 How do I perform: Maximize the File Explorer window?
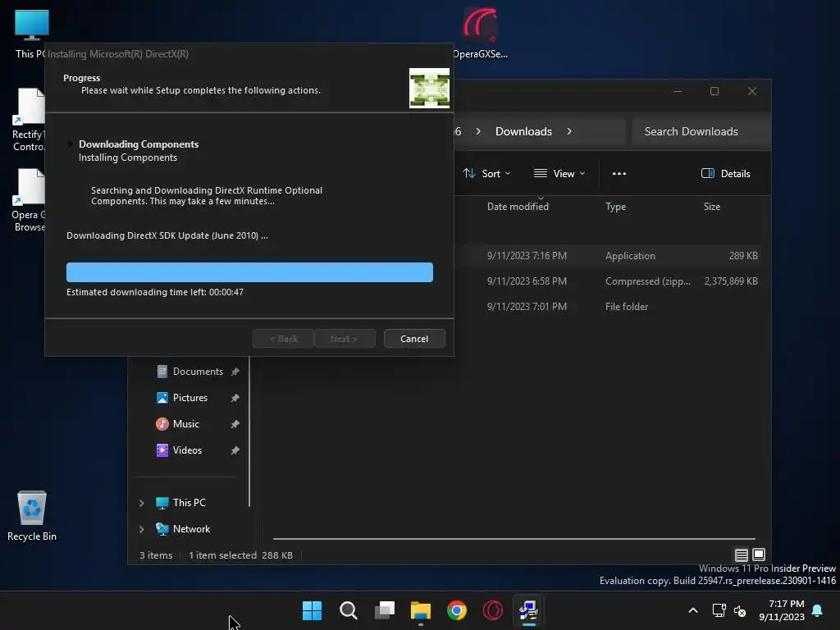tap(714, 91)
